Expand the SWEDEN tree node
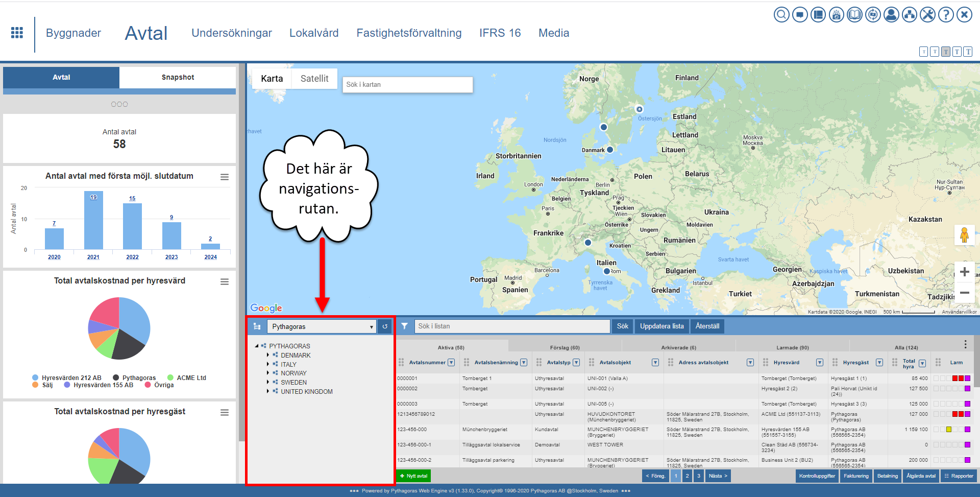The height and width of the screenshot is (497, 980). (268, 382)
